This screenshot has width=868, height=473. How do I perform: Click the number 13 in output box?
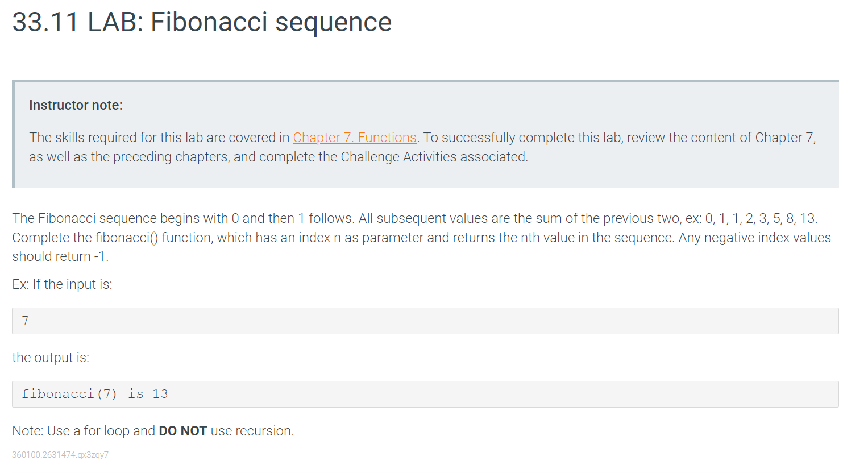coord(160,394)
